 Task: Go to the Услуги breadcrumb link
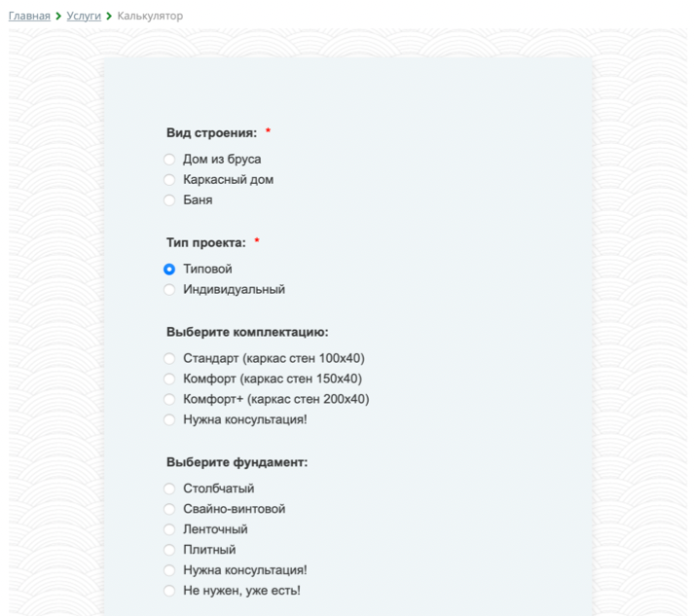pyautogui.click(x=84, y=16)
